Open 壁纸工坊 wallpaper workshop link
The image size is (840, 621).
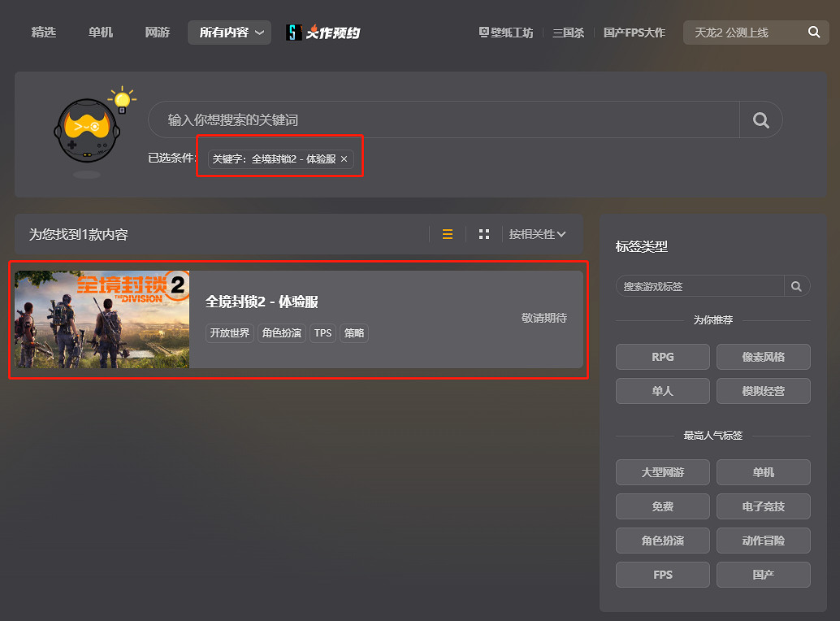(x=506, y=33)
